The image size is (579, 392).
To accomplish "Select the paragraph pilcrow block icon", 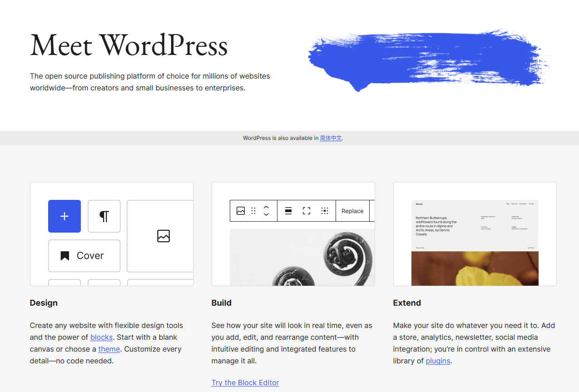I will (104, 216).
